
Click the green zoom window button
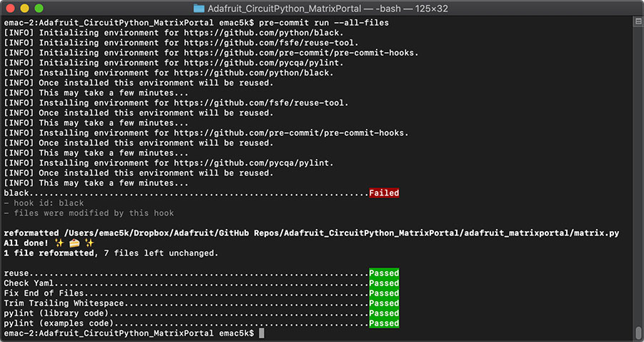[x=39, y=8]
